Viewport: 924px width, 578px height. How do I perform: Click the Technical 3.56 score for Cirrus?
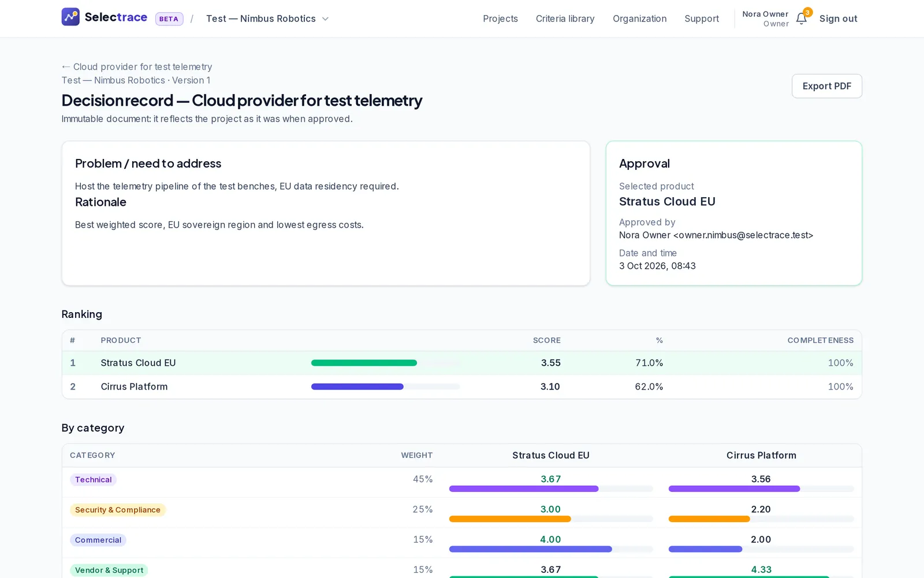[761, 479]
